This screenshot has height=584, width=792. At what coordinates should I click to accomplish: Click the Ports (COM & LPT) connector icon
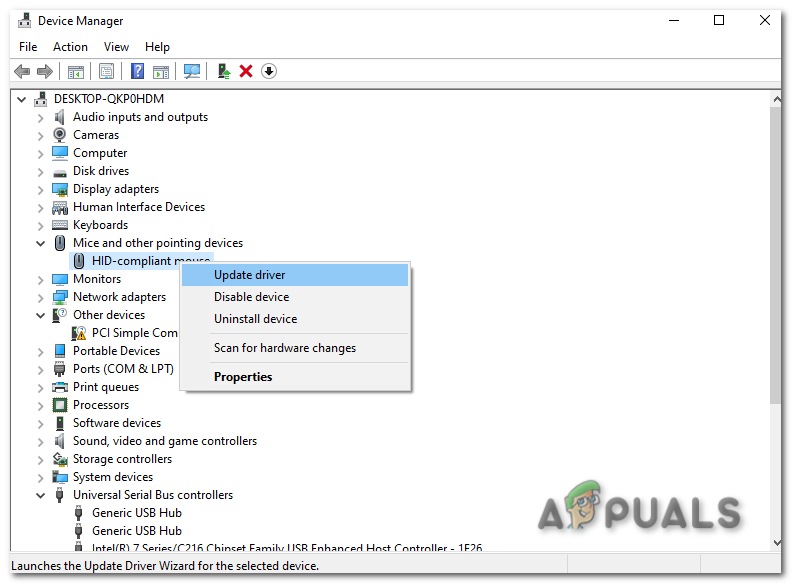60,369
